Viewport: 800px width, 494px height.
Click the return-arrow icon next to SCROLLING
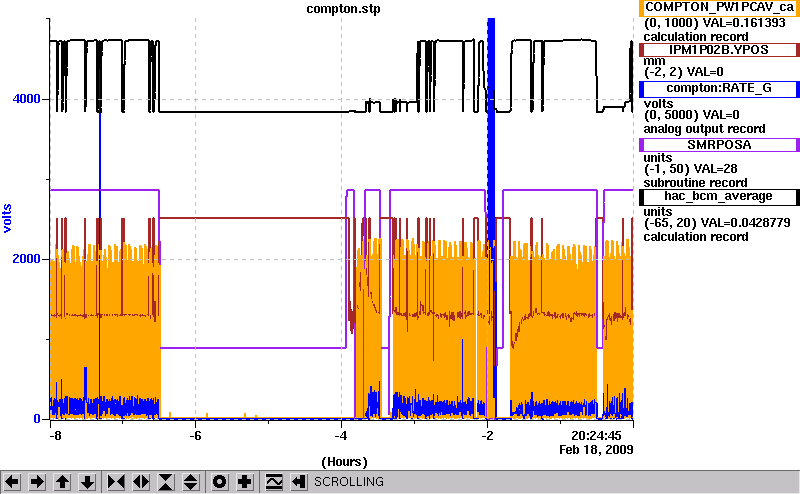299,482
